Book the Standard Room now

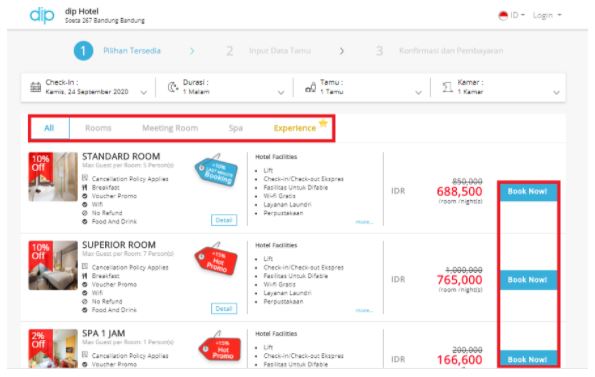point(527,192)
